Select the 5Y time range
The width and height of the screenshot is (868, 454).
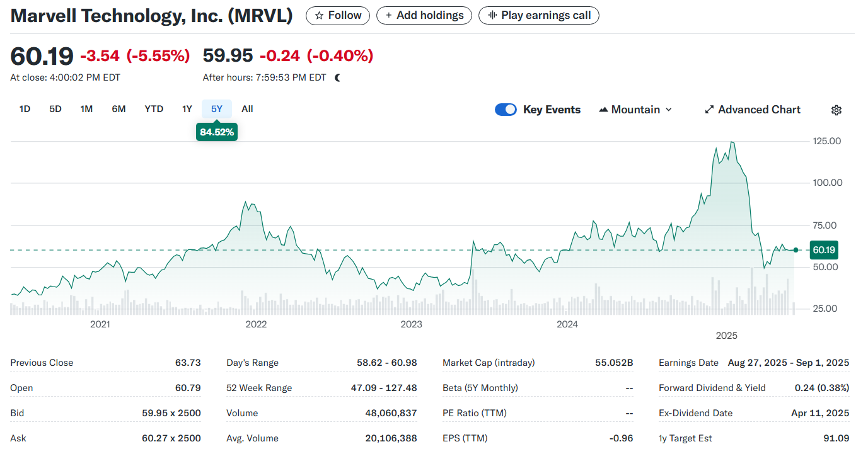pyautogui.click(x=217, y=109)
